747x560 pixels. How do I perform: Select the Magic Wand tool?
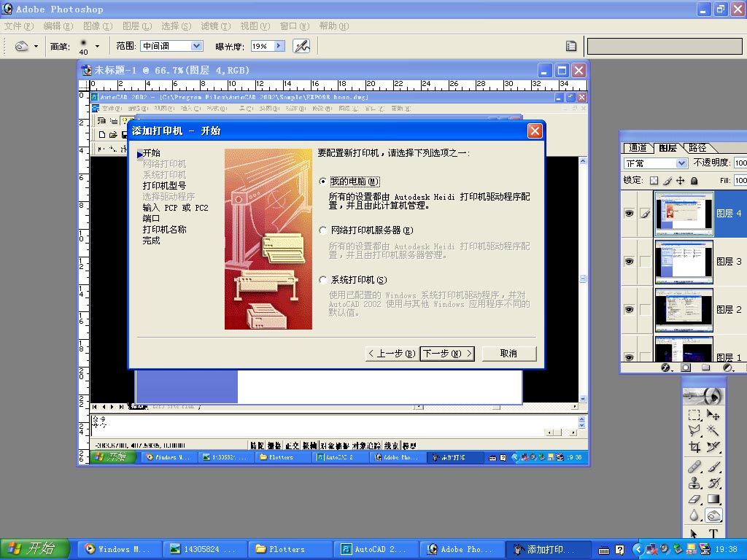(713, 431)
